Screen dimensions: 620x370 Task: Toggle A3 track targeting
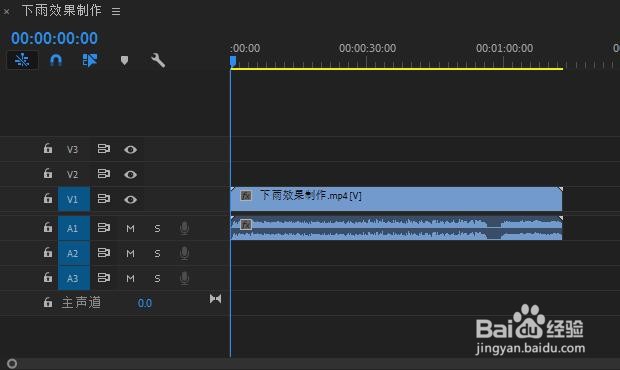[x=74, y=278]
